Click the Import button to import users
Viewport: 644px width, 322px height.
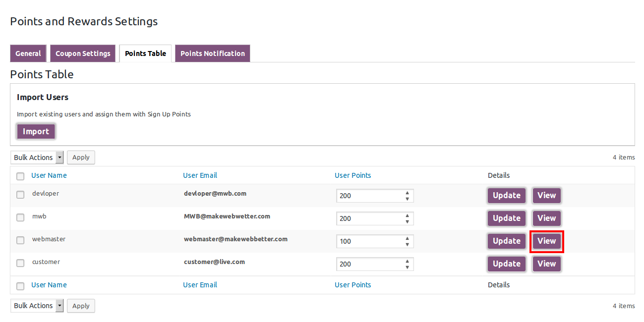[x=36, y=131]
